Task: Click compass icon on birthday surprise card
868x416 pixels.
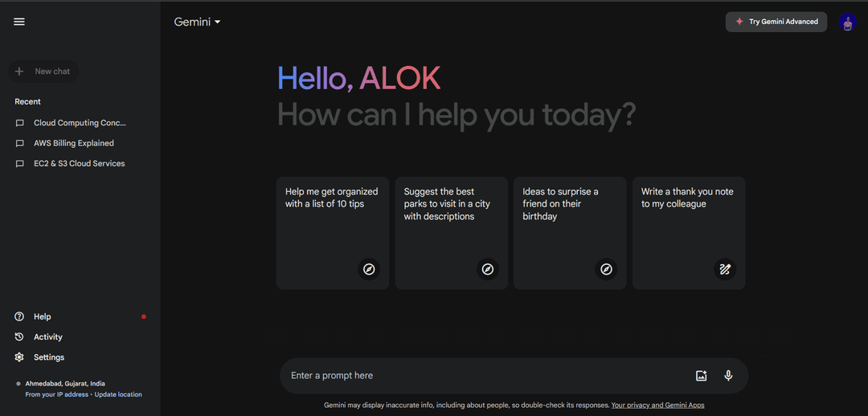Action: click(606, 269)
